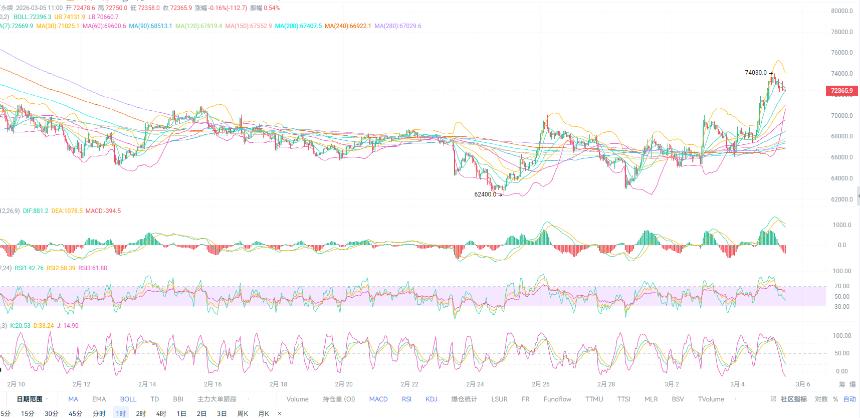The image size is (860, 418).
Task: Add the TVolume indicator
Action: [711, 399]
